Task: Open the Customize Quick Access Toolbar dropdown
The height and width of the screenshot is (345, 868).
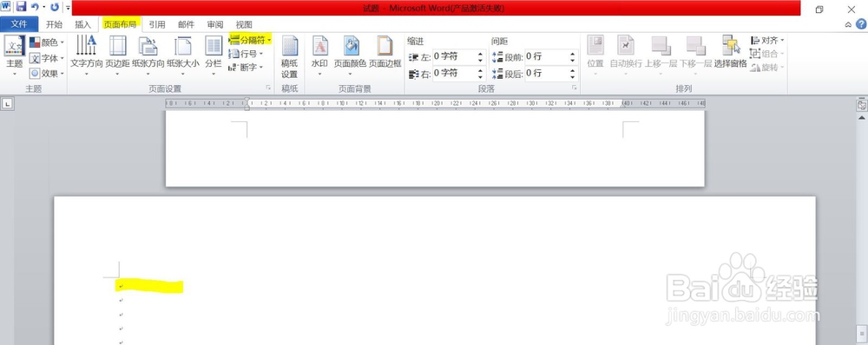Action: (x=68, y=8)
